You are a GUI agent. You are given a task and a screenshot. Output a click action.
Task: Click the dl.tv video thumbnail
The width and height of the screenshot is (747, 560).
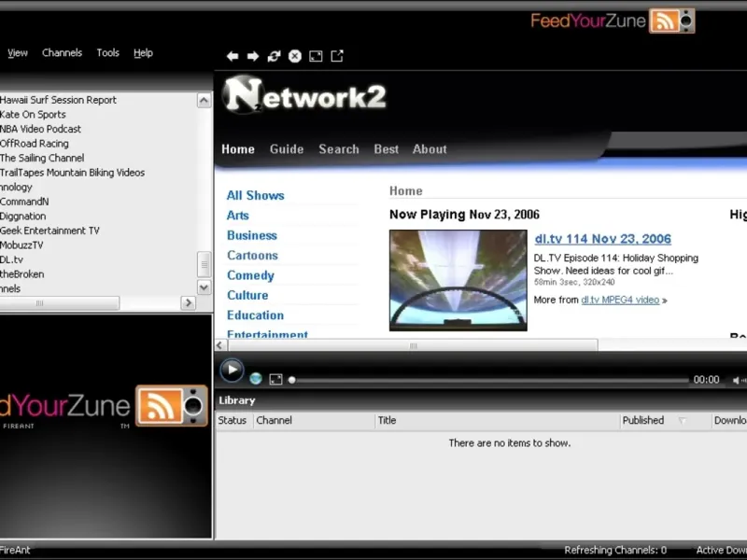pyautogui.click(x=458, y=281)
